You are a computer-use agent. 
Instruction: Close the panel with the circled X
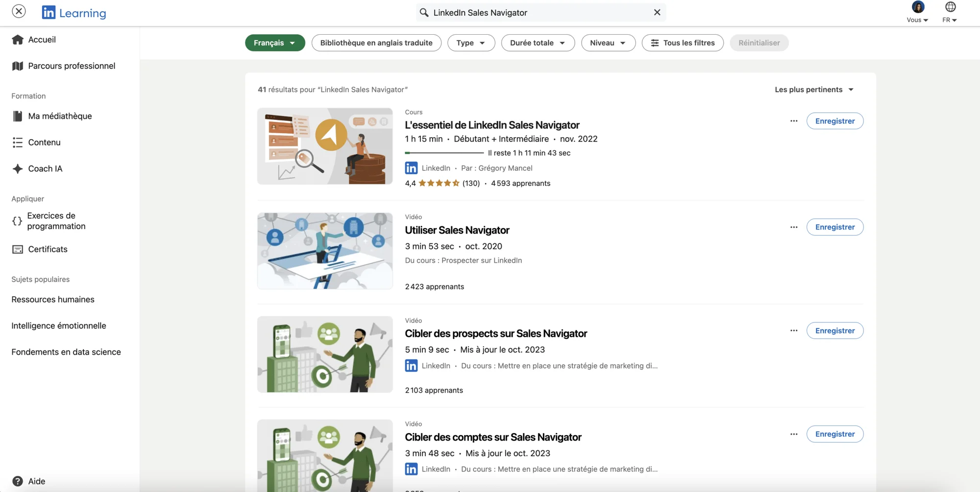click(x=19, y=11)
